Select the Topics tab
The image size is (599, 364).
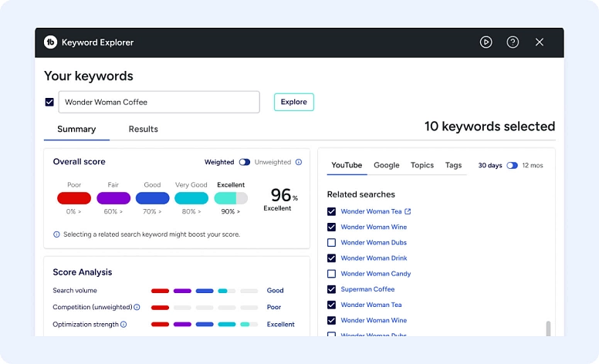(422, 165)
